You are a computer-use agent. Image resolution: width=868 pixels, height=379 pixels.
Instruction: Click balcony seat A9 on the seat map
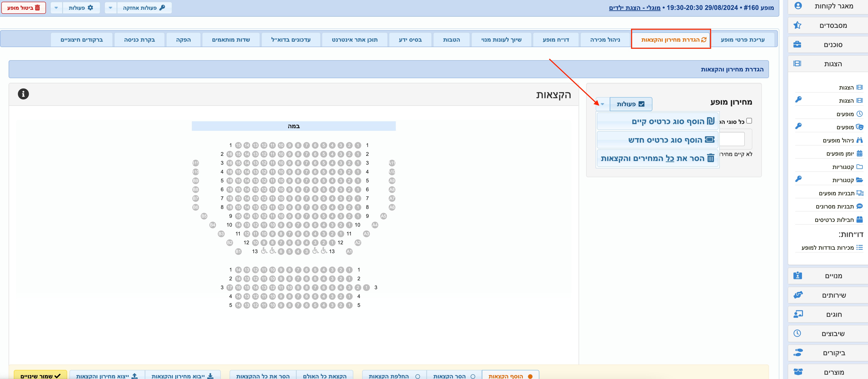392,181
